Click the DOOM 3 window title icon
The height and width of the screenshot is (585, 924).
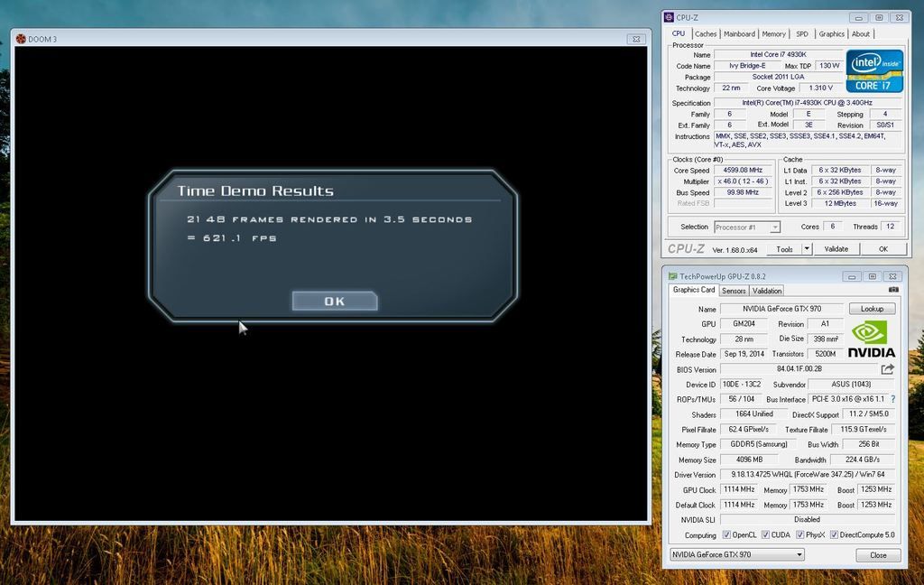coord(22,39)
